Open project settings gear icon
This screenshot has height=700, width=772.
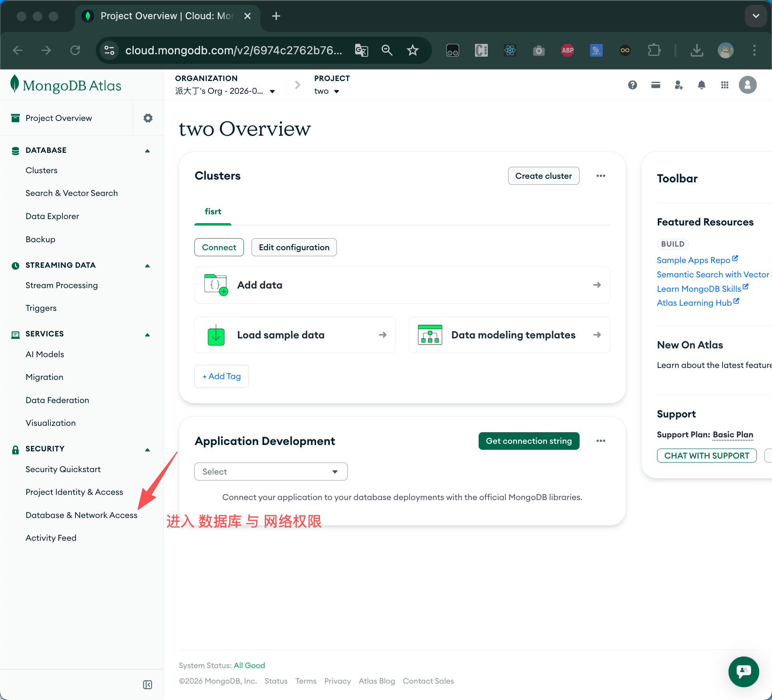pyautogui.click(x=148, y=118)
